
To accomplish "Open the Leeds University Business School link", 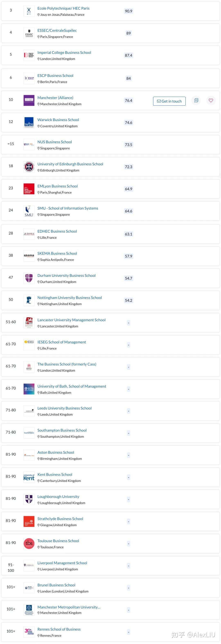I will coord(64,408).
